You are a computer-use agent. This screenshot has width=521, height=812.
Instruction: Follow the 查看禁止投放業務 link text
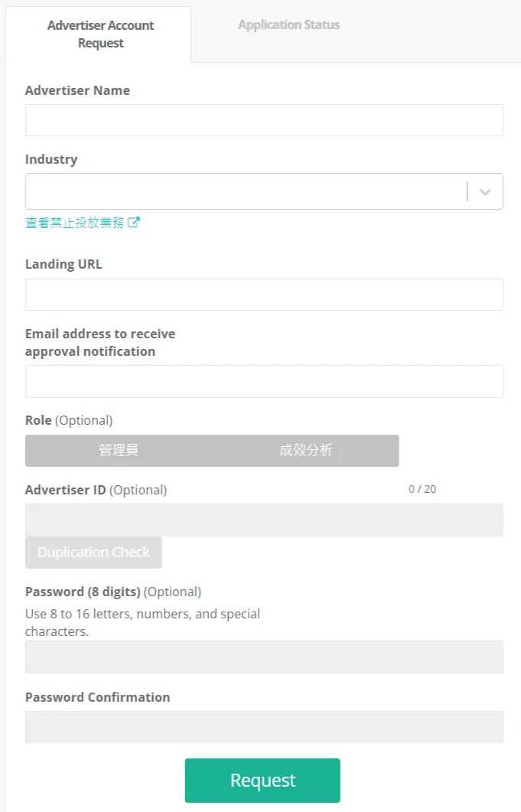(74, 223)
